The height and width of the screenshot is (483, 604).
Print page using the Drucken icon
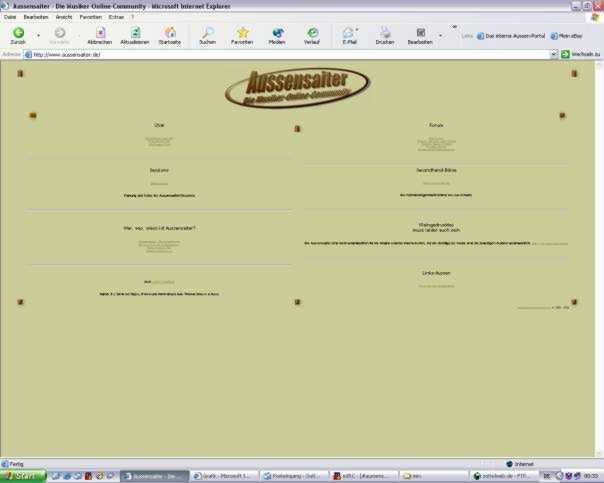click(x=384, y=33)
